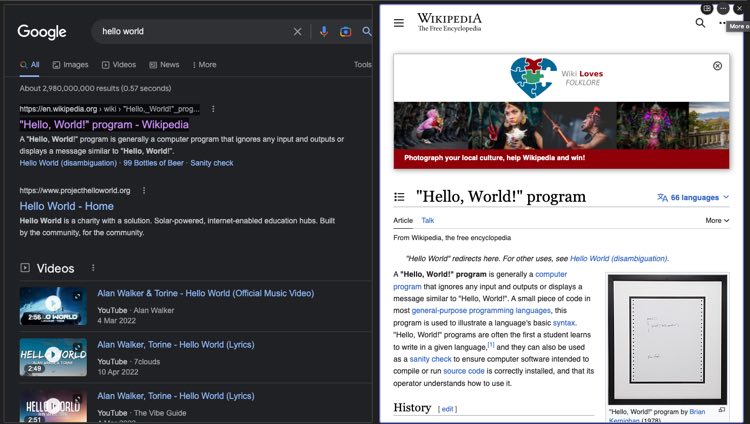
Task: Expand Wikipedia article More dropdown
Action: 717,221
